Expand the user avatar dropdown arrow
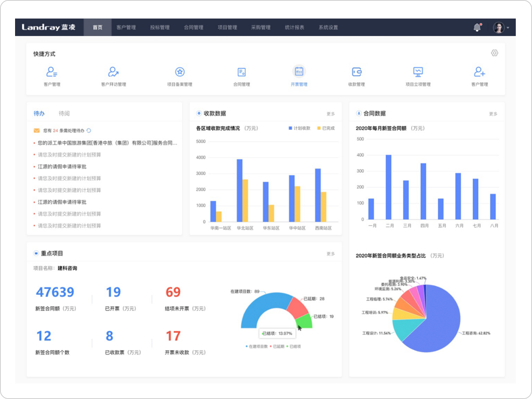 click(508, 28)
